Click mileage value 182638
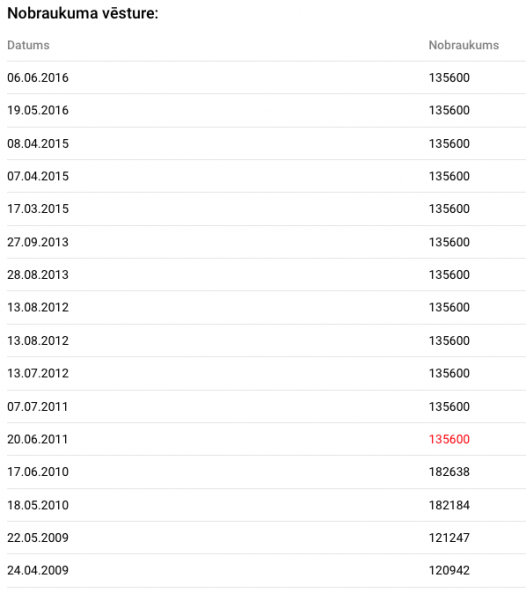The image size is (526, 600). click(449, 472)
